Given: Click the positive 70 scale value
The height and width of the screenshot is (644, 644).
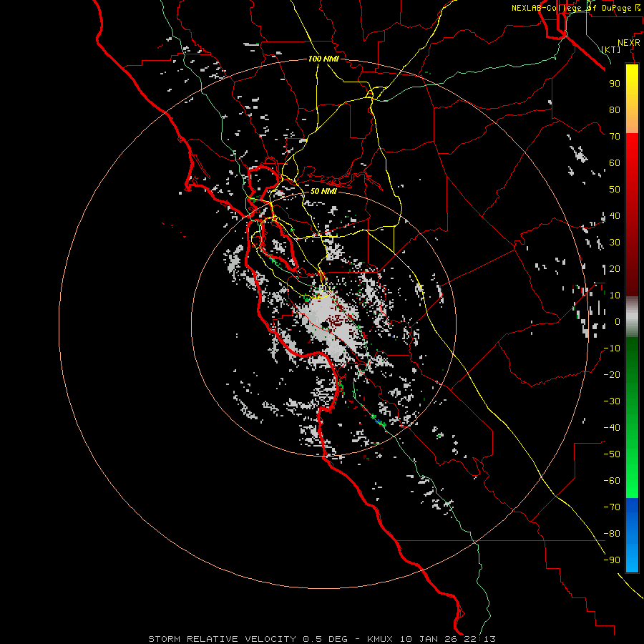Looking at the screenshot, I should (x=615, y=137).
